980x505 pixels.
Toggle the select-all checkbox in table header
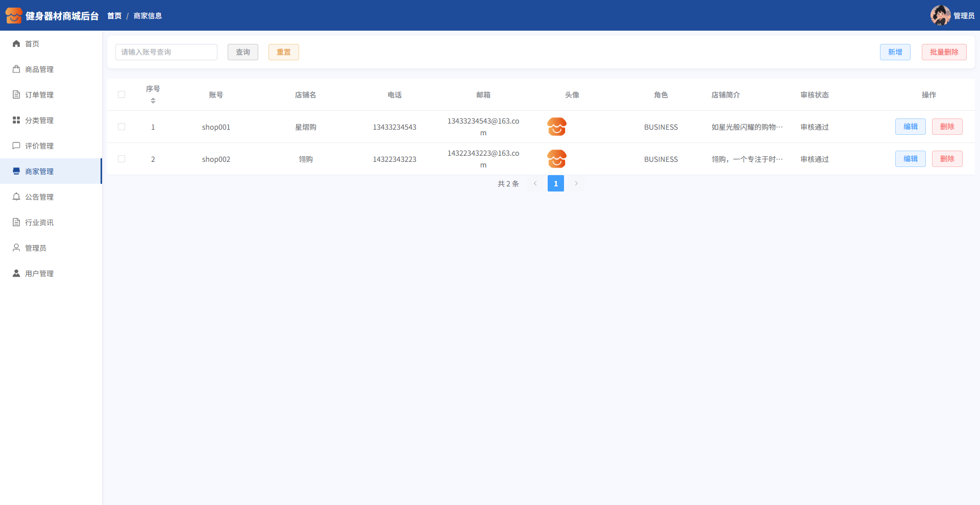121,94
